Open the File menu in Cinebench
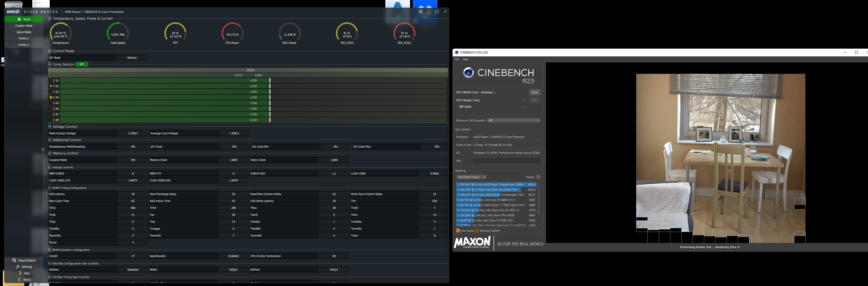The width and height of the screenshot is (868, 286). pos(457,59)
